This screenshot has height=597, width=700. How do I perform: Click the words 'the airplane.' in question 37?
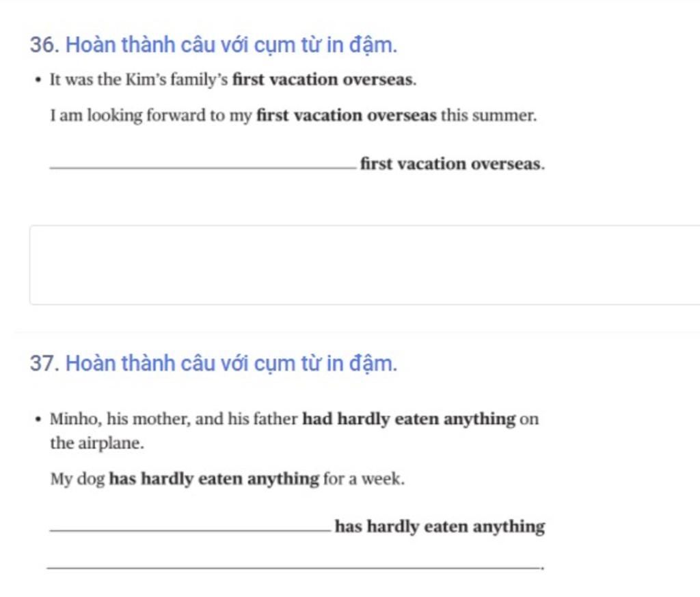coord(97,443)
